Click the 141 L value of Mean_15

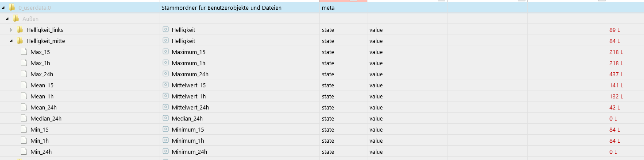click(616, 85)
